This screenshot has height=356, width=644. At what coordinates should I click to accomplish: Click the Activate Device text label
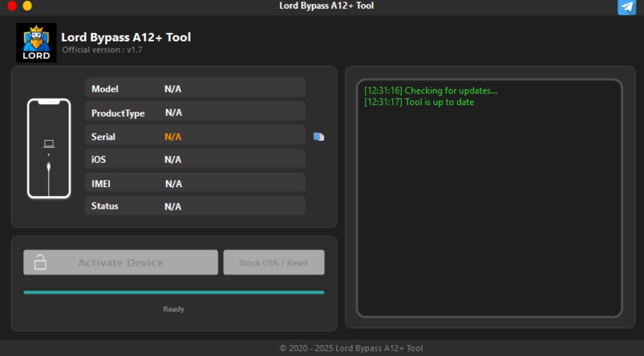pyautogui.click(x=121, y=262)
